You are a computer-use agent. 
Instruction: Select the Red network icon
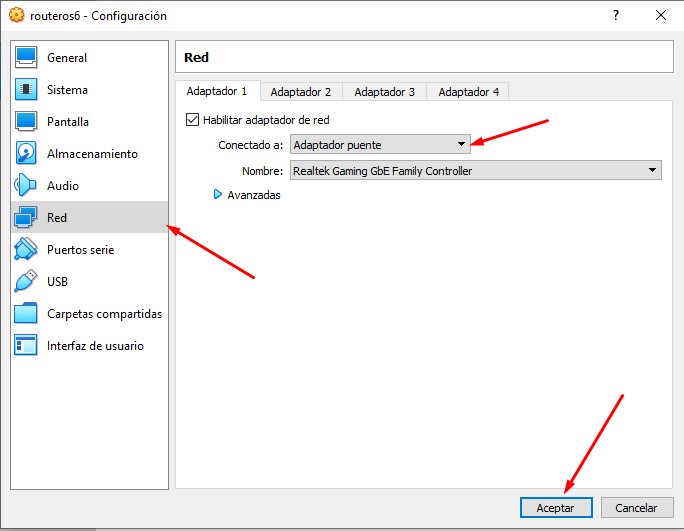pyautogui.click(x=26, y=217)
